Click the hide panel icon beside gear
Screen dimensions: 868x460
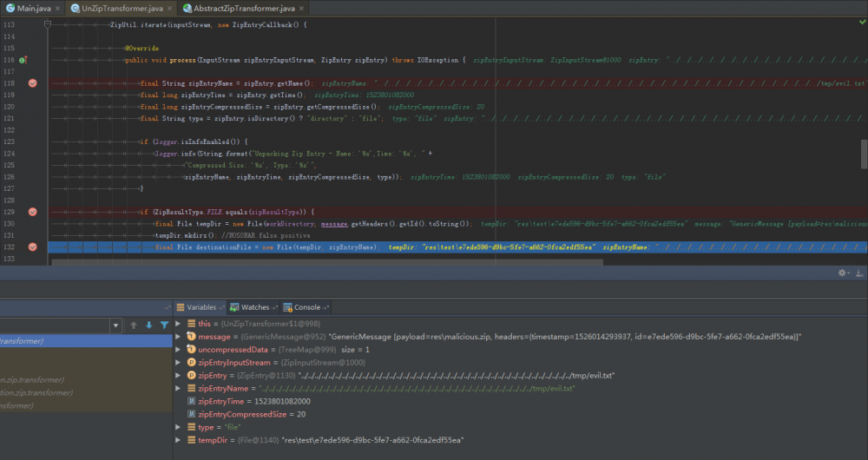858,273
